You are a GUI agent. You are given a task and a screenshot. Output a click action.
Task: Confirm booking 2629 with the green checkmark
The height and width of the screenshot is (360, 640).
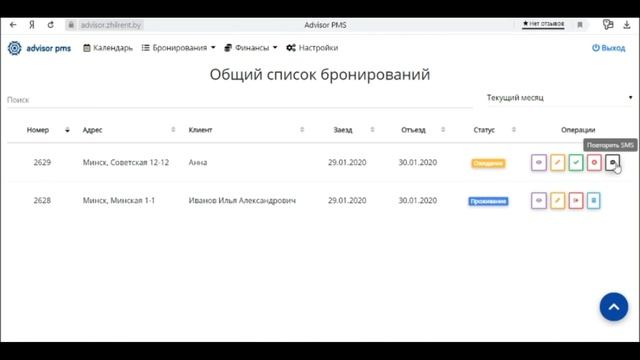(576, 162)
